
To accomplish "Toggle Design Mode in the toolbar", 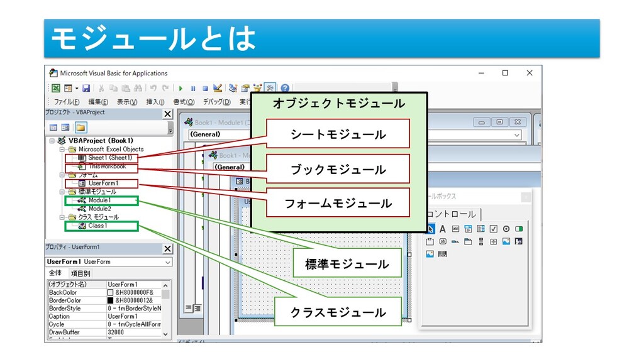I will pos(218,88).
